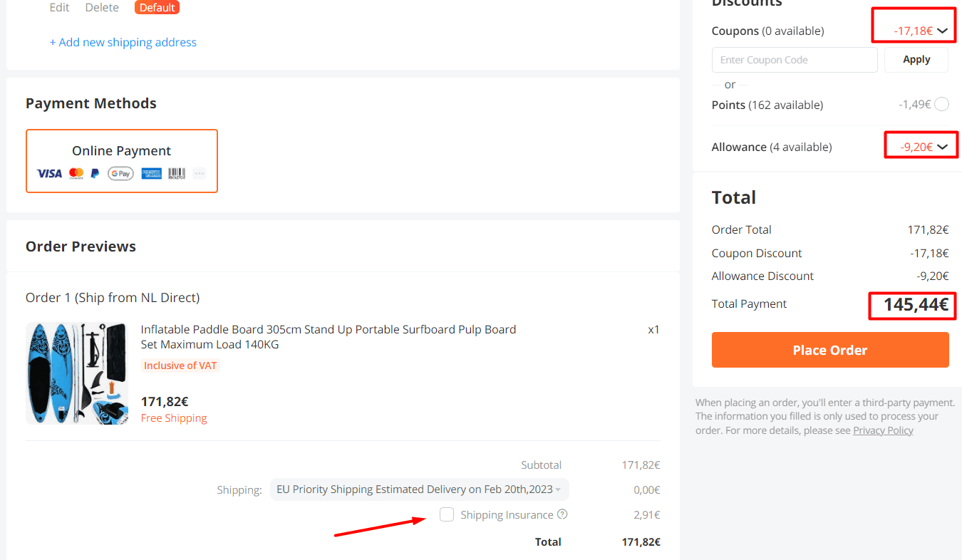Expand the Coupons discount chevron
962x560 pixels.
[x=943, y=31]
